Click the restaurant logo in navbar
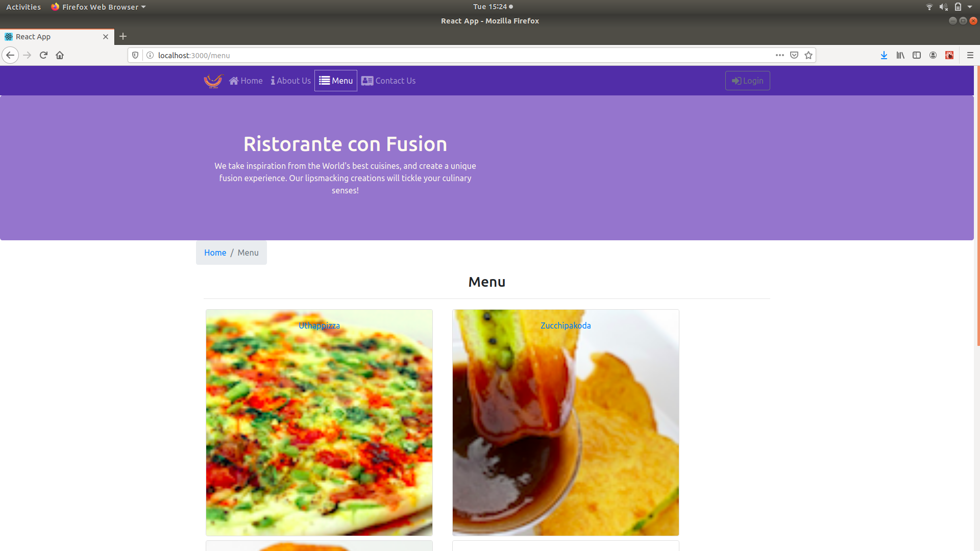This screenshot has width=980, height=551. point(213,81)
